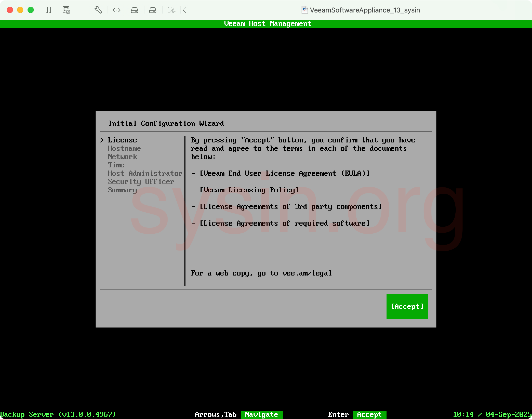
Task: Select Hostname step in wizard sidebar
Action: tap(124, 148)
